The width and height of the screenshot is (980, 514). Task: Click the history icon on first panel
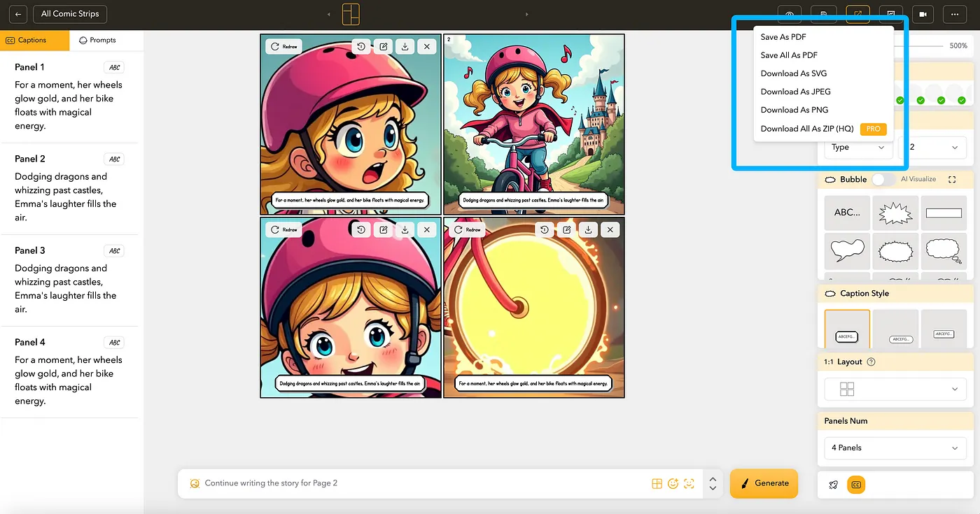click(x=361, y=47)
